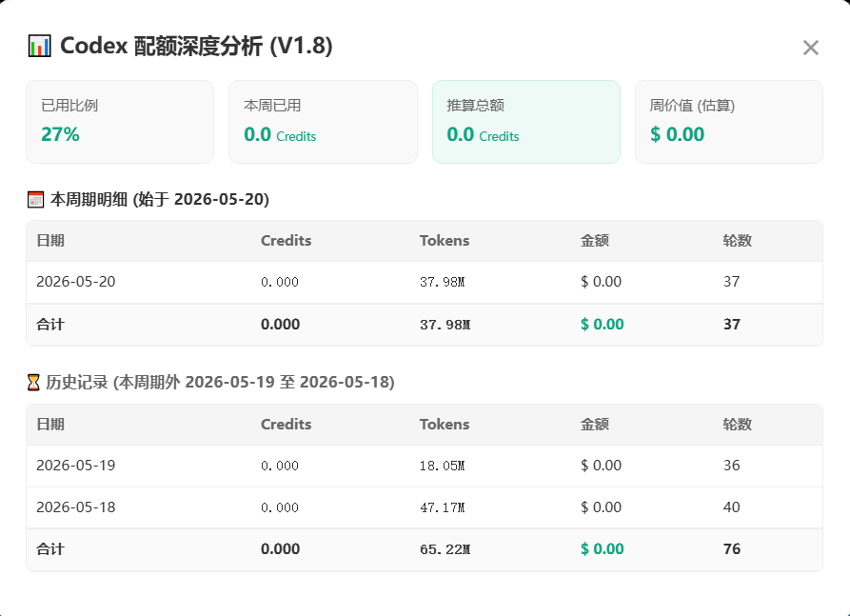The height and width of the screenshot is (616, 850).
Task: Click the $ 0.00 weekly value figure
Action: point(677,134)
